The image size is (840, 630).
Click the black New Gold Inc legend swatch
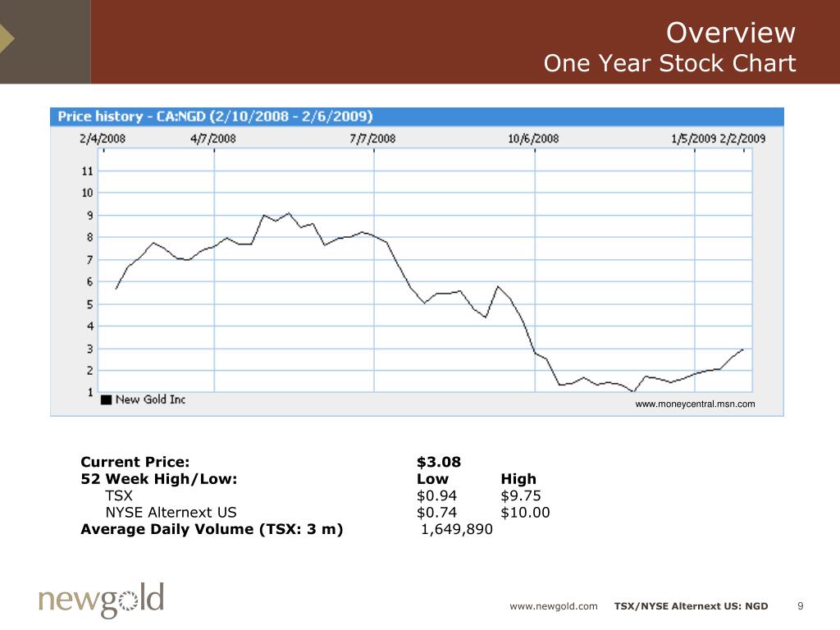106,399
